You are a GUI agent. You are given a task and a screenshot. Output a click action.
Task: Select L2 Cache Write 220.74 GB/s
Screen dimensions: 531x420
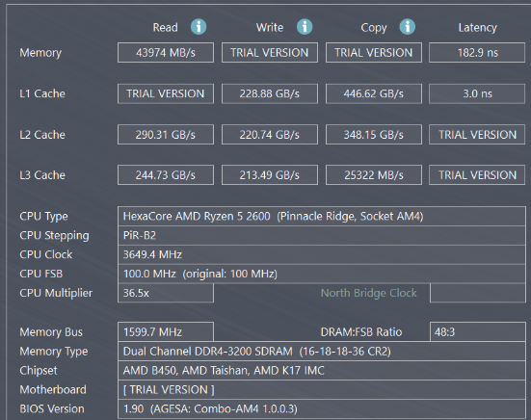pyautogui.click(x=270, y=135)
